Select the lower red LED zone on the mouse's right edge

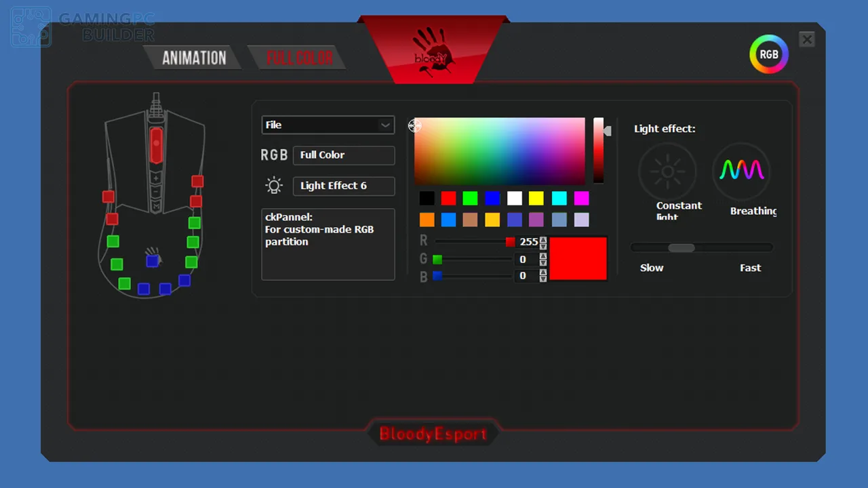coord(196,201)
